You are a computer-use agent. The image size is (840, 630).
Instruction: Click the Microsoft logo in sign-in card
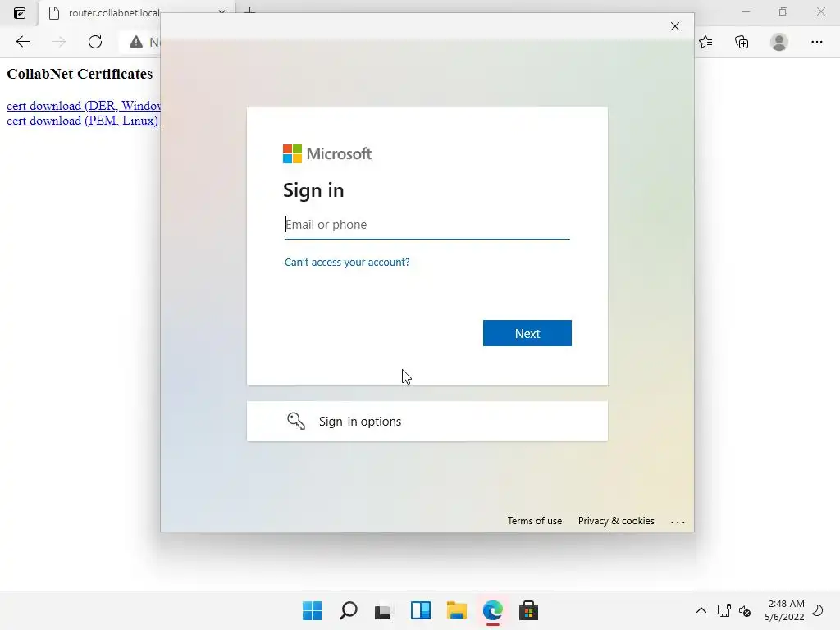[x=327, y=153]
